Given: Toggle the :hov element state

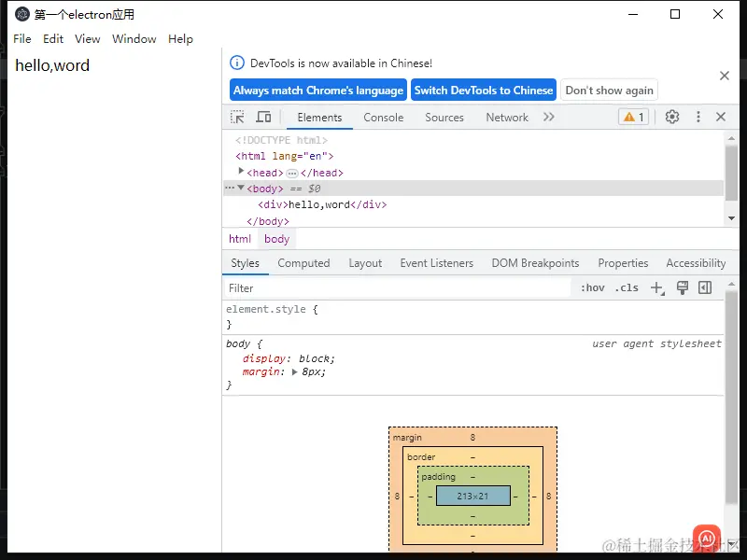Looking at the screenshot, I should 592,287.
